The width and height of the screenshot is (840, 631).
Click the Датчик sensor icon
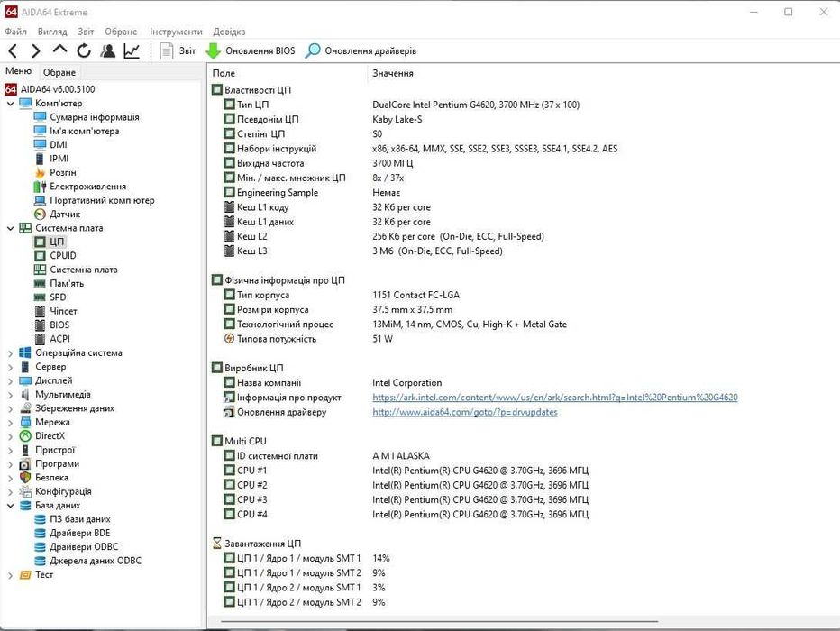tap(40, 215)
